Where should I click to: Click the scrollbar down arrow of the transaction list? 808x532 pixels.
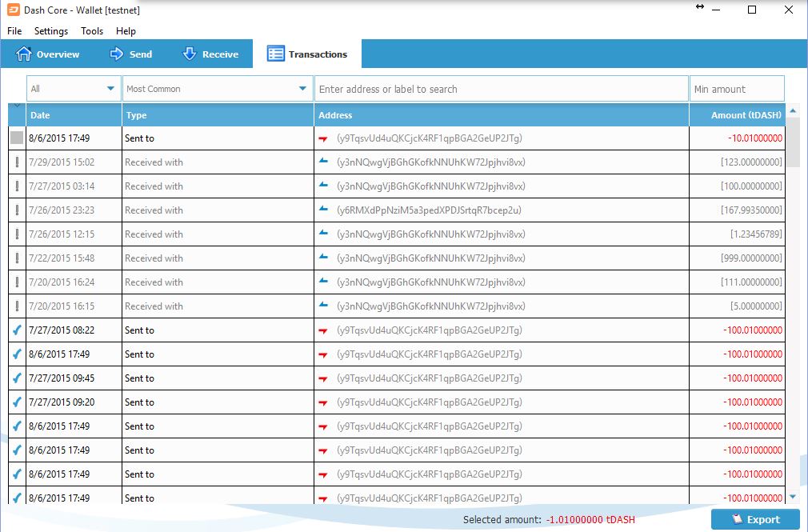click(x=793, y=497)
